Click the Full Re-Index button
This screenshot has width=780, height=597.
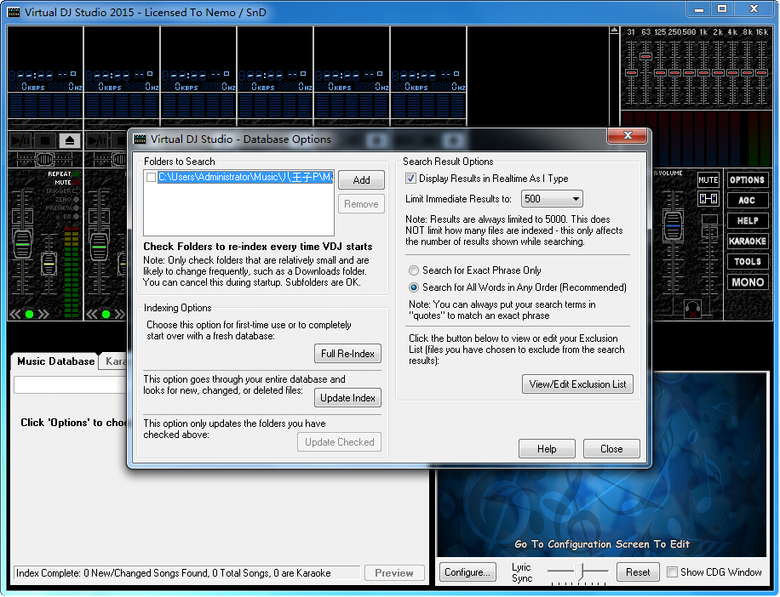point(347,354)
